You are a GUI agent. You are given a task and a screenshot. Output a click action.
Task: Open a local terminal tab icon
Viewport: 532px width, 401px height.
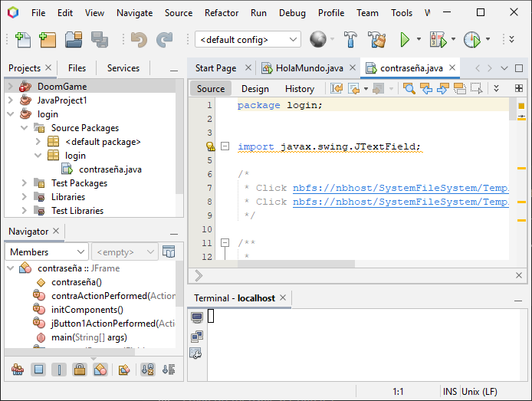tap(197, 317)
